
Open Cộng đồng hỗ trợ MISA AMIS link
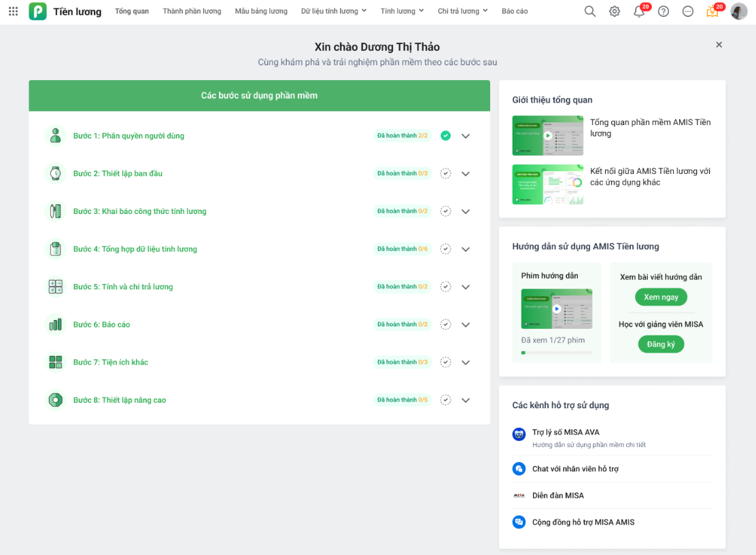click(583, 522)
